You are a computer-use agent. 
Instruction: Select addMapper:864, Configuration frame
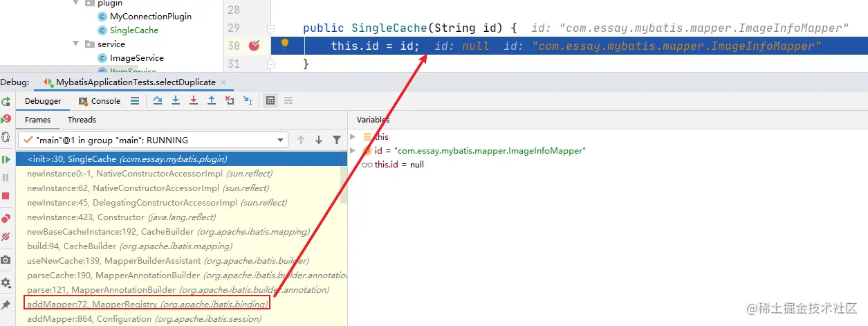[181, 319]
